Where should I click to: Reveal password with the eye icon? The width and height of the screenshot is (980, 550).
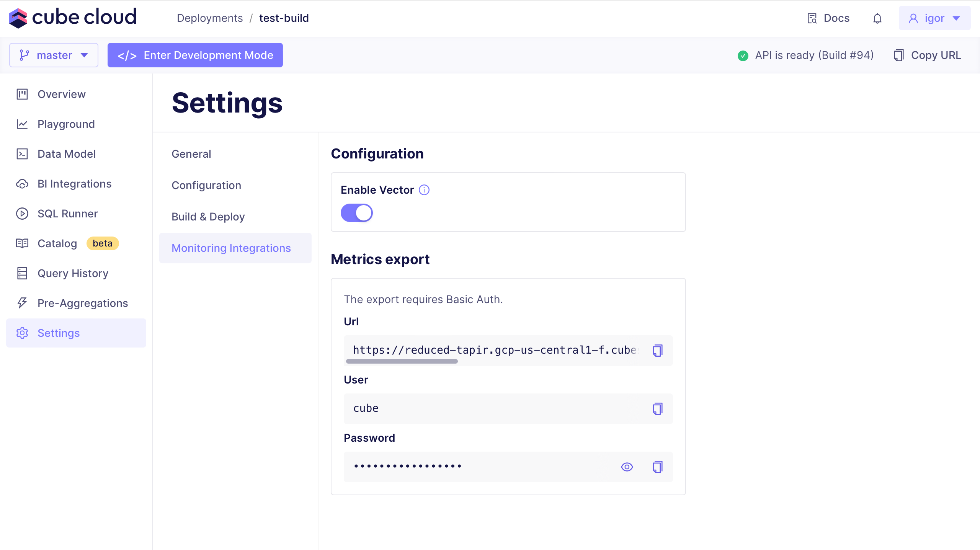tap(627, 467)
